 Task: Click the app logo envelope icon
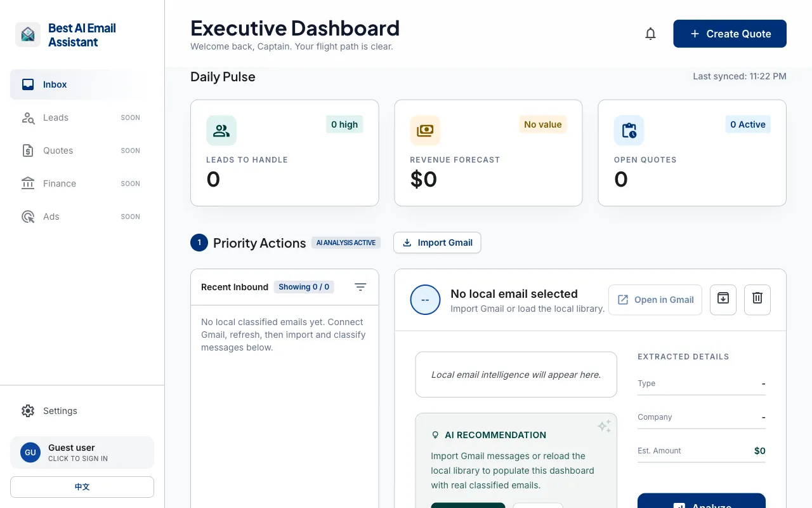coord(28,35)
